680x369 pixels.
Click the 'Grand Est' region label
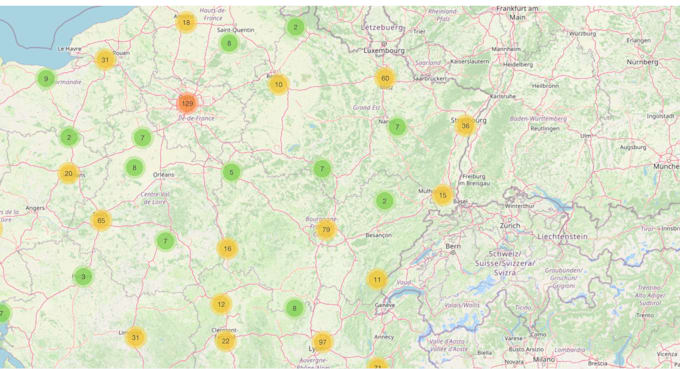tap(366, 108)
